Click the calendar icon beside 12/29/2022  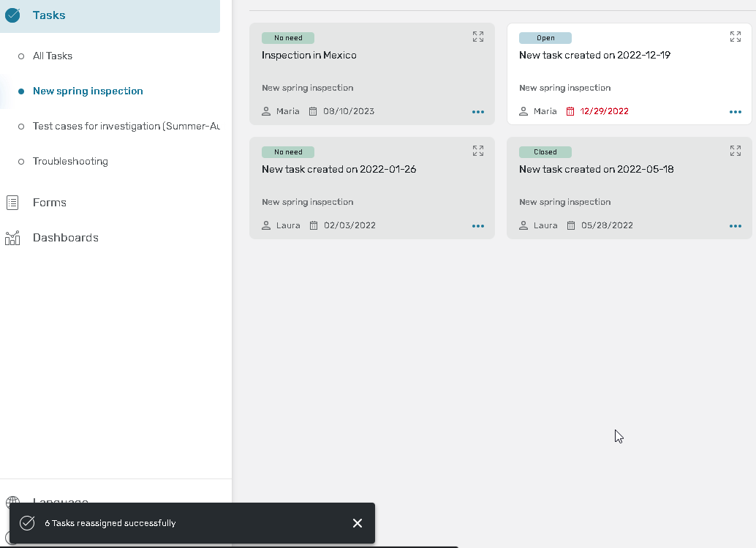coord(571,112)
